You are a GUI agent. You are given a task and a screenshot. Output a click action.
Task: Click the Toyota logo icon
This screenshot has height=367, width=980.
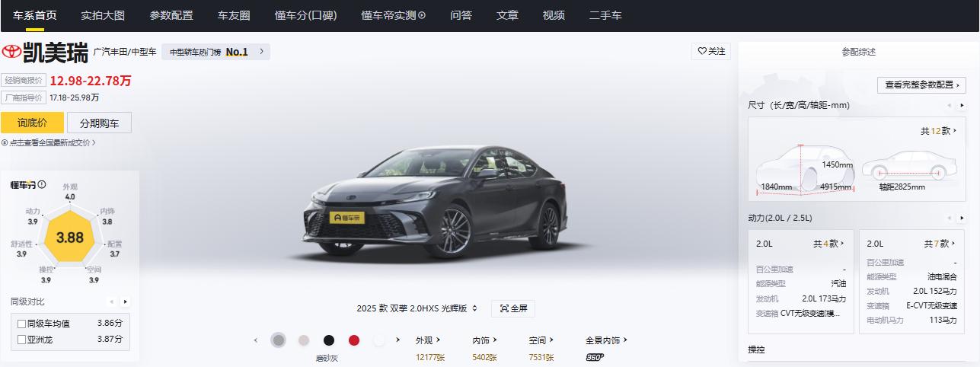(x=11, y=52)
